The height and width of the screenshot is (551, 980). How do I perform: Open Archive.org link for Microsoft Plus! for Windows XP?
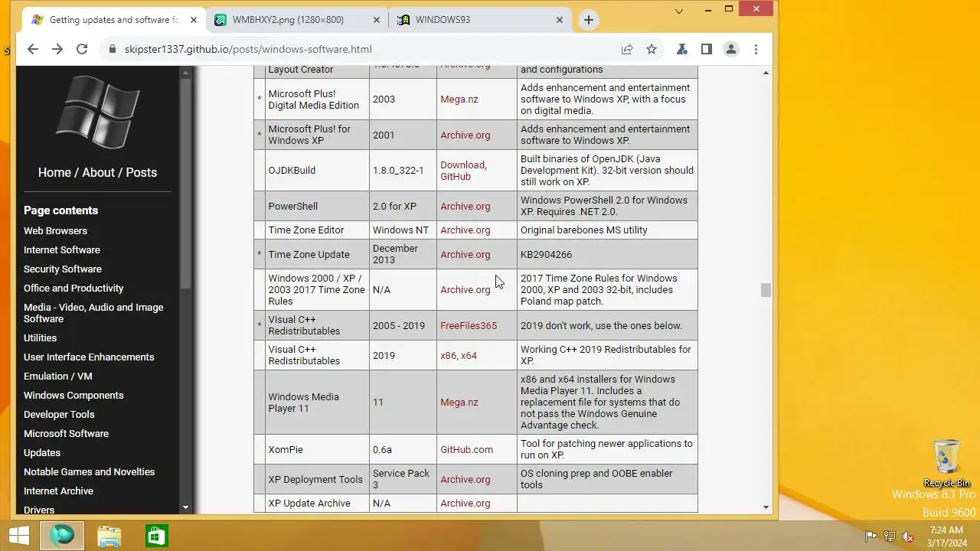[465, 135]
